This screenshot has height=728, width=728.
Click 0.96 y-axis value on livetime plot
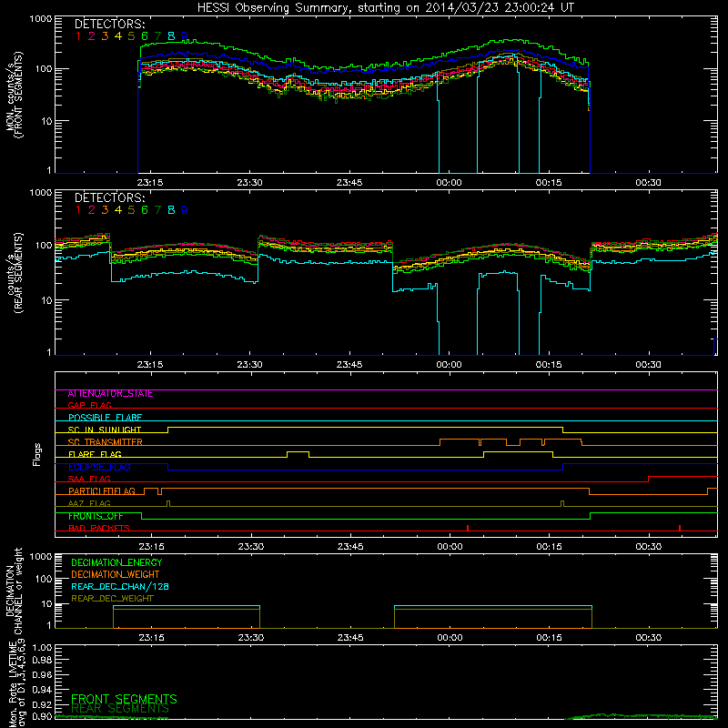pyautogui.click(x=42, y=674)
